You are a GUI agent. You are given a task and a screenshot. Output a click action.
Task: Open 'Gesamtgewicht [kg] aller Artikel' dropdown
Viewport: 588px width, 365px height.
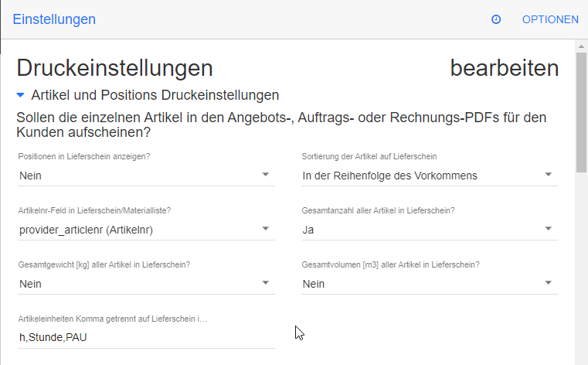point(146,284)
